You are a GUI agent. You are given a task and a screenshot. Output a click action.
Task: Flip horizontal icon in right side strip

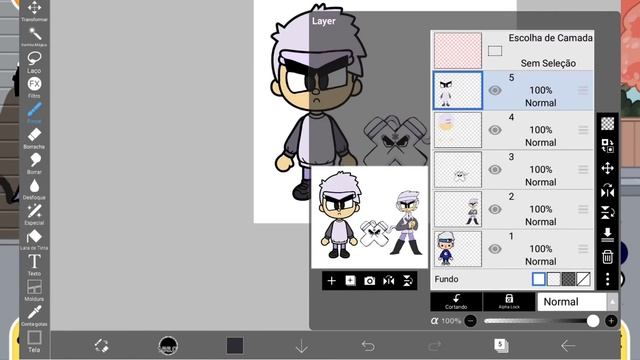(607, 190)
